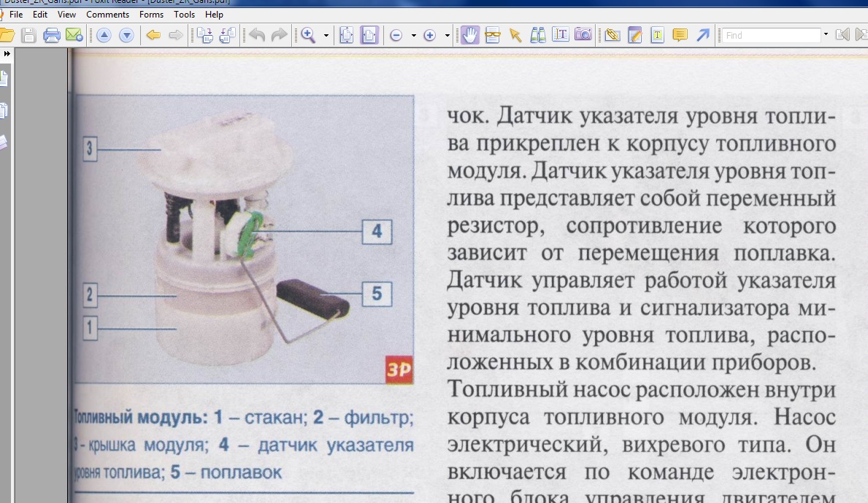Click the yellow Previous View arrow
Screen dimensions: 868x503
click(x=153, y=36)
